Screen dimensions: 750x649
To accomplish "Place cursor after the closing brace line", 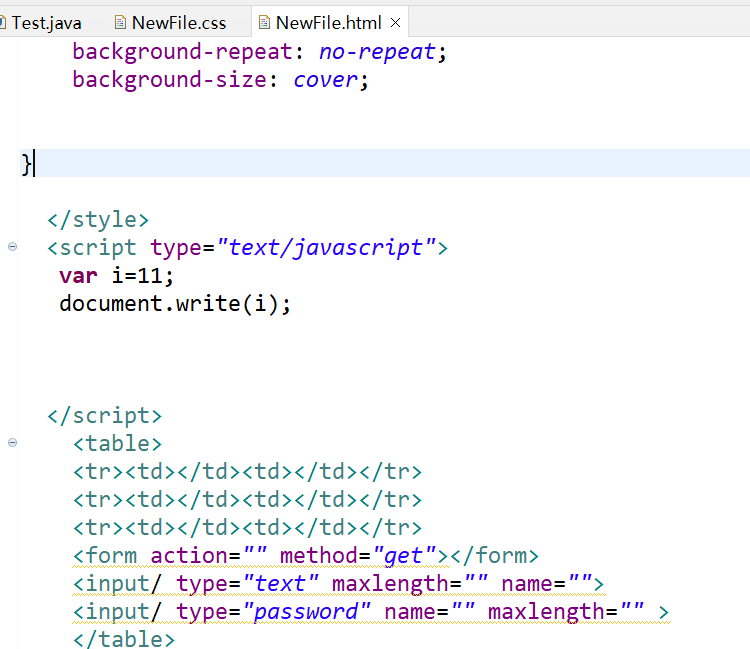I will [x=34, y=164].
